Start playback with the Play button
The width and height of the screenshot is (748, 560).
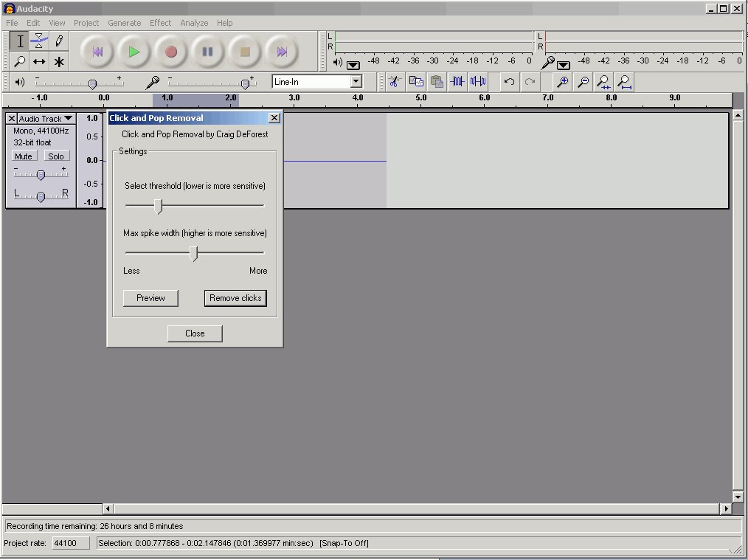pyautogui.click(x=134, y=52)
